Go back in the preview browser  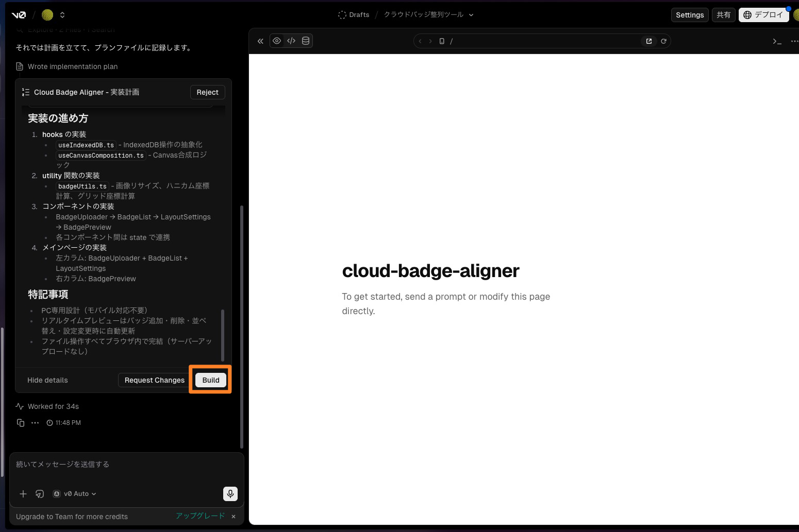point(420,41)
